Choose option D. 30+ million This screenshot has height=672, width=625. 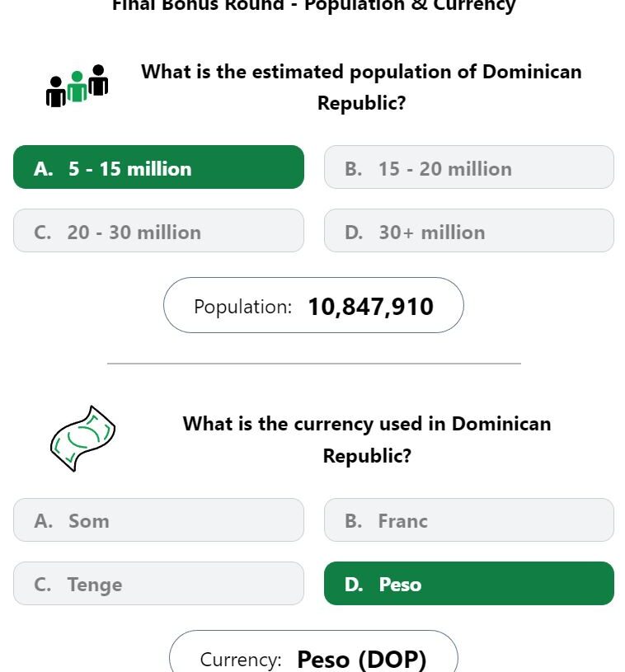[x=469, y=231]
